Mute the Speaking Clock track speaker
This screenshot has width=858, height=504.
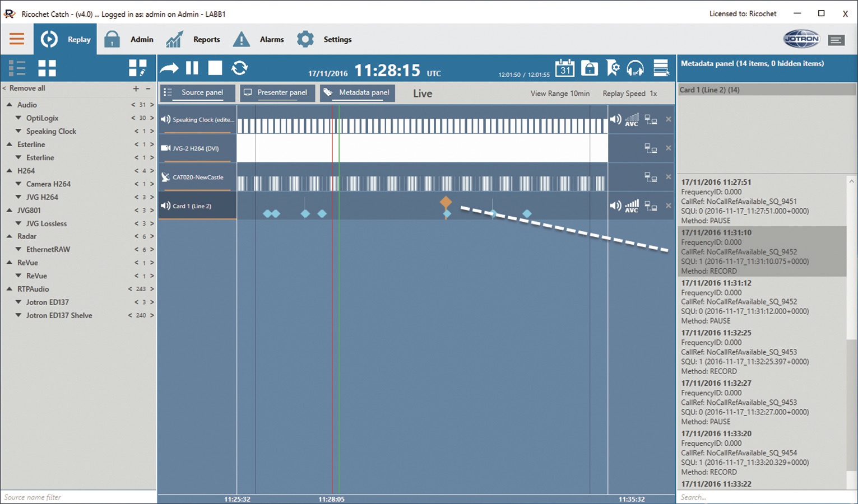click(x=615, y=119)
